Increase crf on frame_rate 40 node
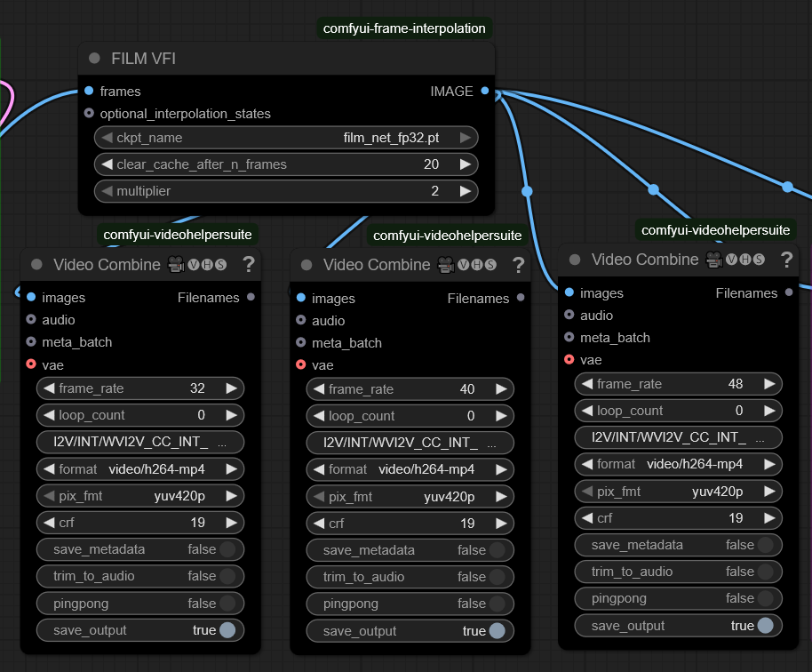Image resolution: width=812 pixels, height=672 pixels. [x=501, y=523]
